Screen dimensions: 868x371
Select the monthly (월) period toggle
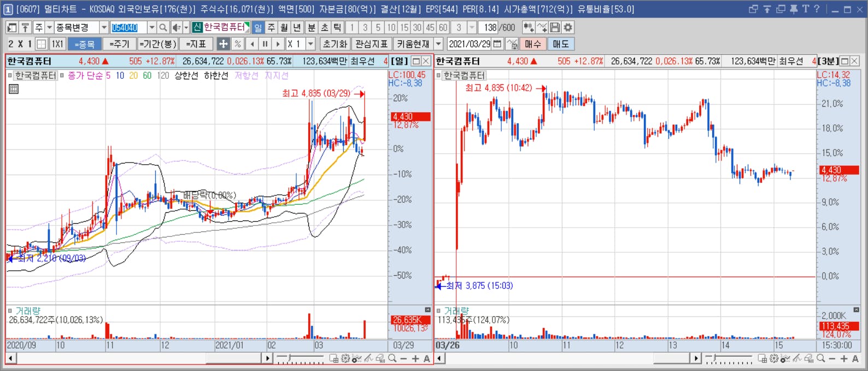284,27
